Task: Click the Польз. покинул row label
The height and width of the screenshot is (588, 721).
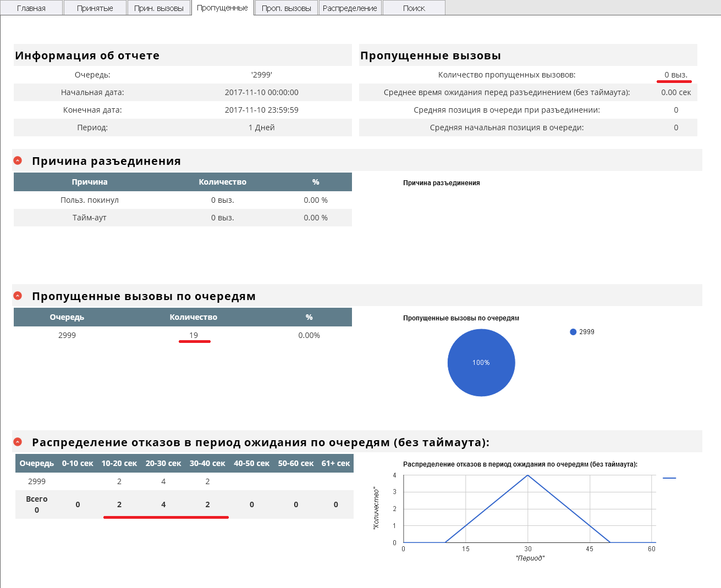Action: click(90, 200)
